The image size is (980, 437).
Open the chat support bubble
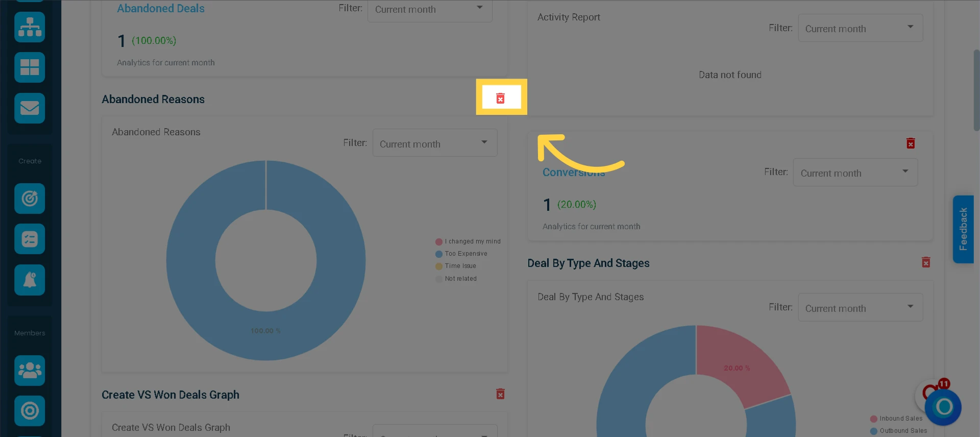point(943,407)
